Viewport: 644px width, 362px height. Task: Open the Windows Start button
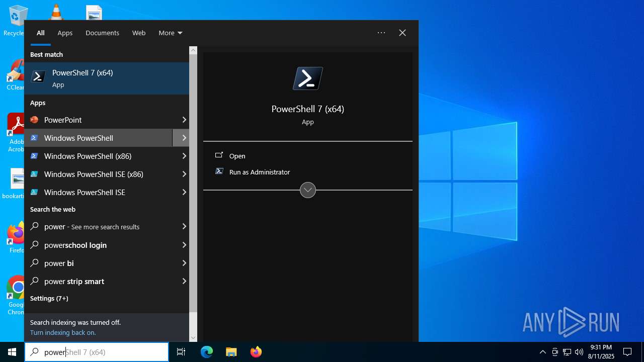(12, 352)
